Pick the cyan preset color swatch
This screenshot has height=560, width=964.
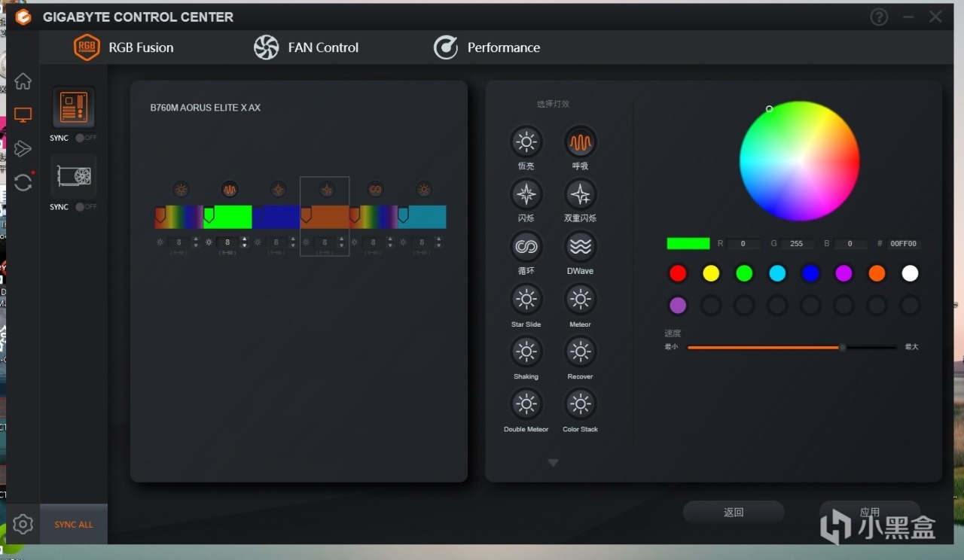777,273
